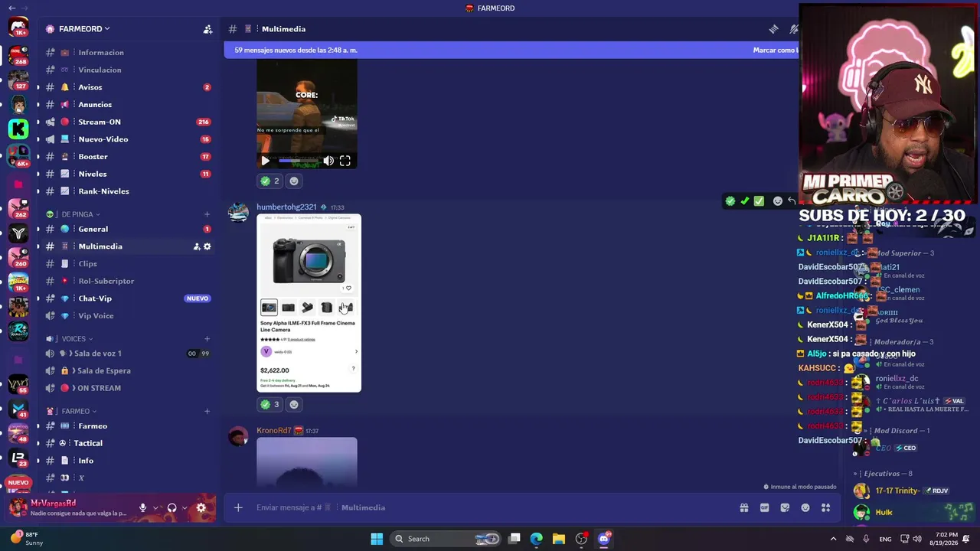This screenshot has height=551, width=980.
Task: Open Discord from the taskbar
Action: tap(603, 539)
